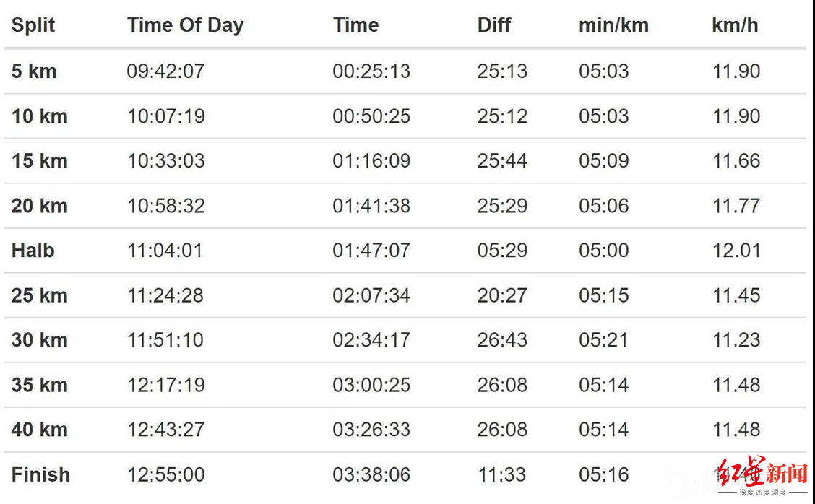Select the 26:43 diff value
Screen dimensions: 815x504
(x=502, y=340)
